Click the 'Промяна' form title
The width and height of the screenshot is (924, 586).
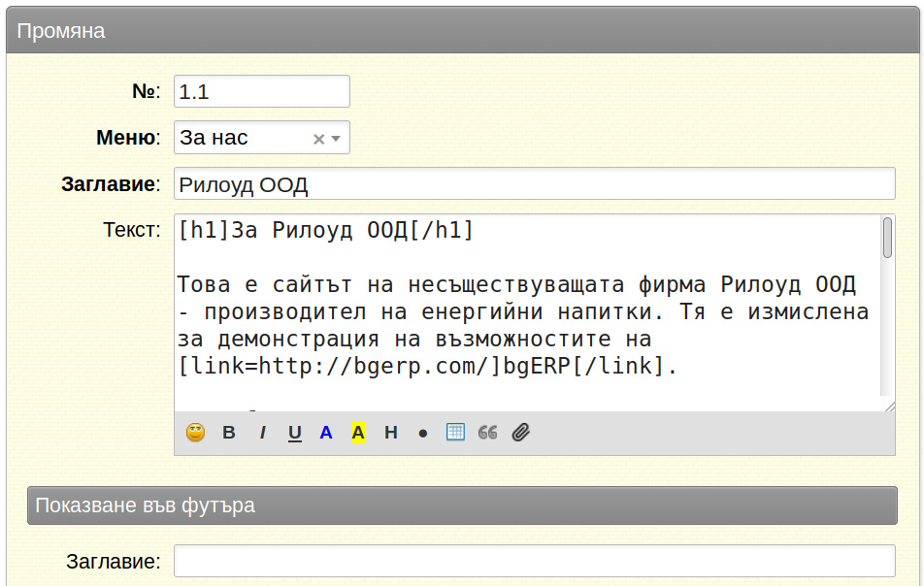coord(61,31)
